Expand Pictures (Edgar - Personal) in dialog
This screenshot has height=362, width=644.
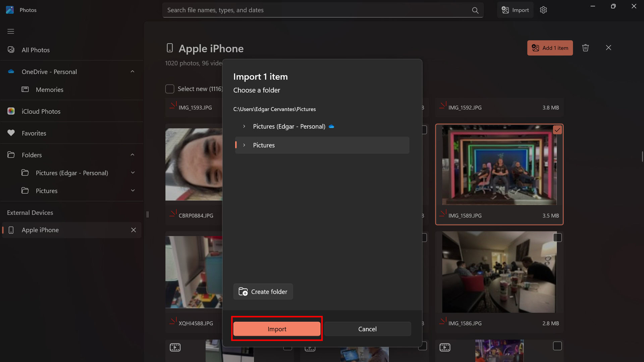[244, 126]
